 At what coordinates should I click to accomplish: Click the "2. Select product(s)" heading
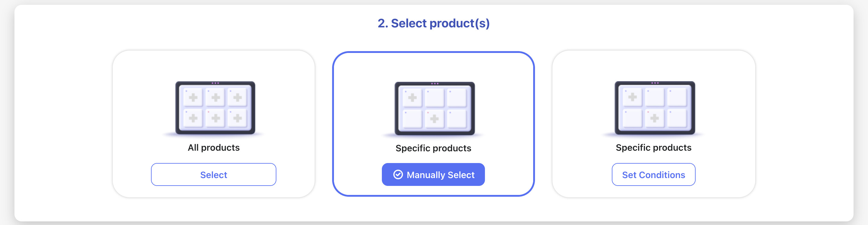coord(433,23)
